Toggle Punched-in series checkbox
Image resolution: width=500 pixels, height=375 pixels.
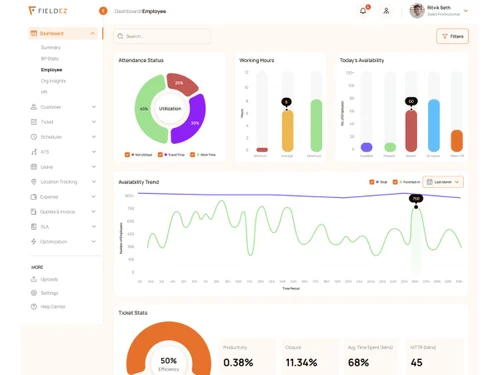395,182
